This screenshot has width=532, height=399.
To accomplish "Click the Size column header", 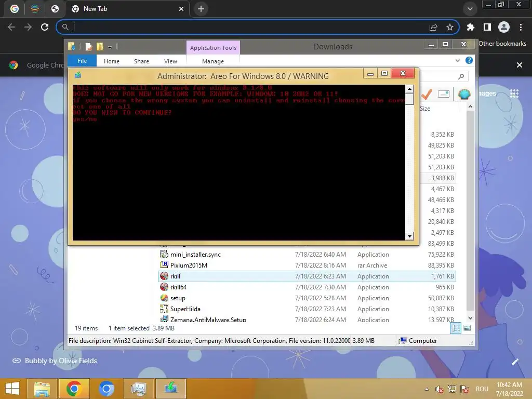I will (425, 109).
